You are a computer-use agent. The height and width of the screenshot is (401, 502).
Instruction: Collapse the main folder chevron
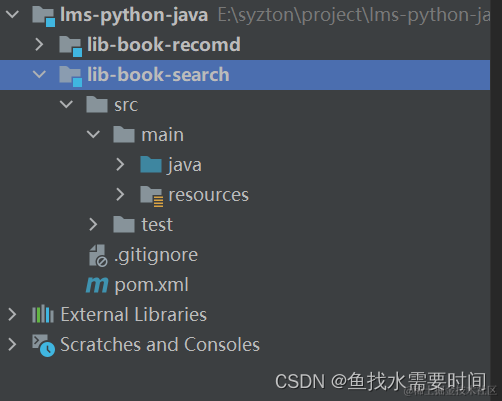pos(93,134)
